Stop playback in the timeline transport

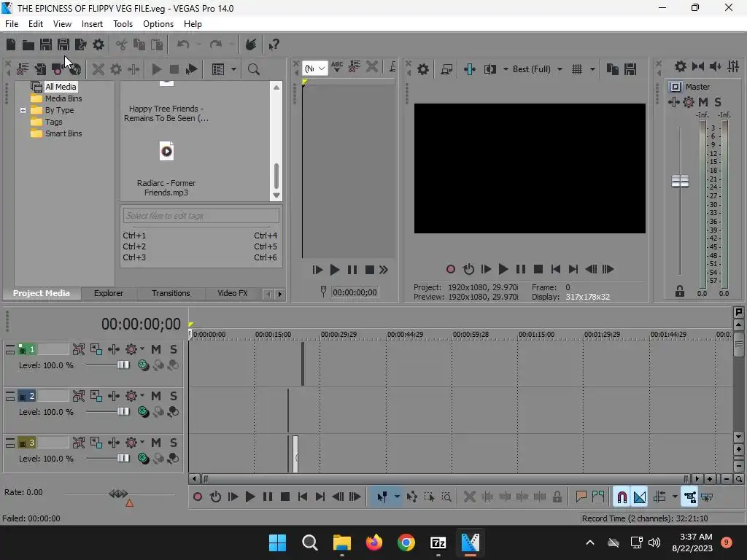pyautogui.click(x=285, y=497)
